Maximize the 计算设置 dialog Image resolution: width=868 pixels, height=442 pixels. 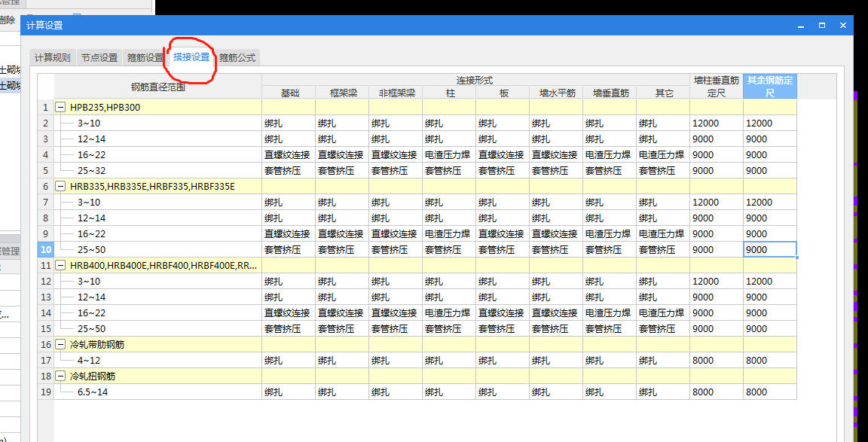[822, 26]
